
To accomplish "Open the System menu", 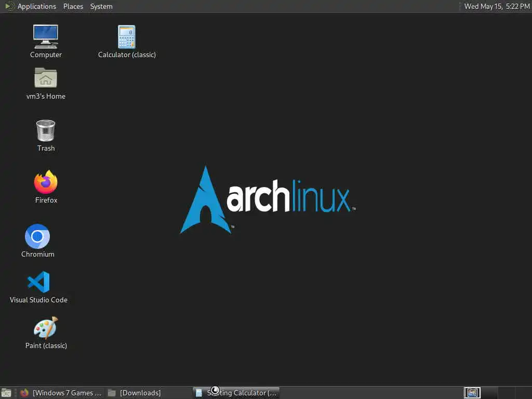I will click(x=101, y=6).
